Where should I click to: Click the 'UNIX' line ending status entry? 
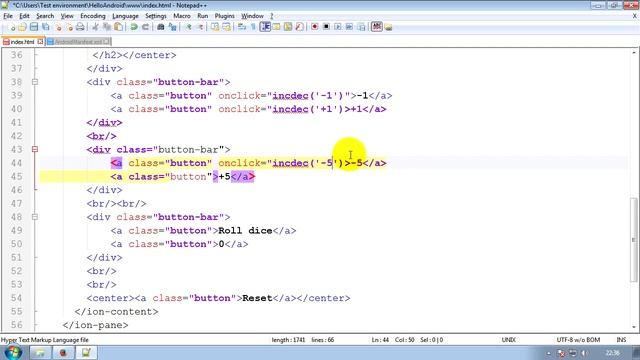click(x=509, y=340)
